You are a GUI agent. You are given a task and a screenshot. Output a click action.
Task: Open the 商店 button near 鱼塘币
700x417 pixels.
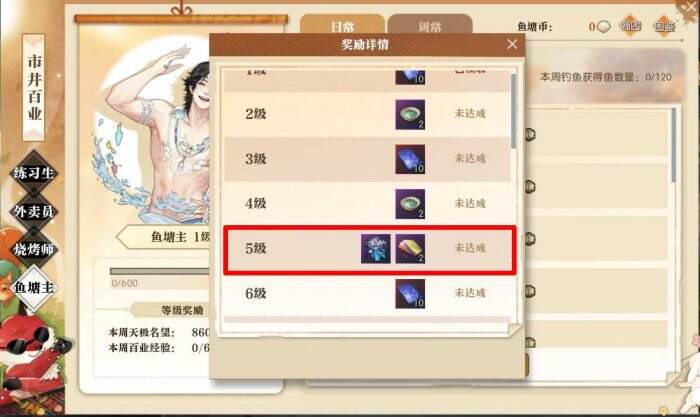630,26
